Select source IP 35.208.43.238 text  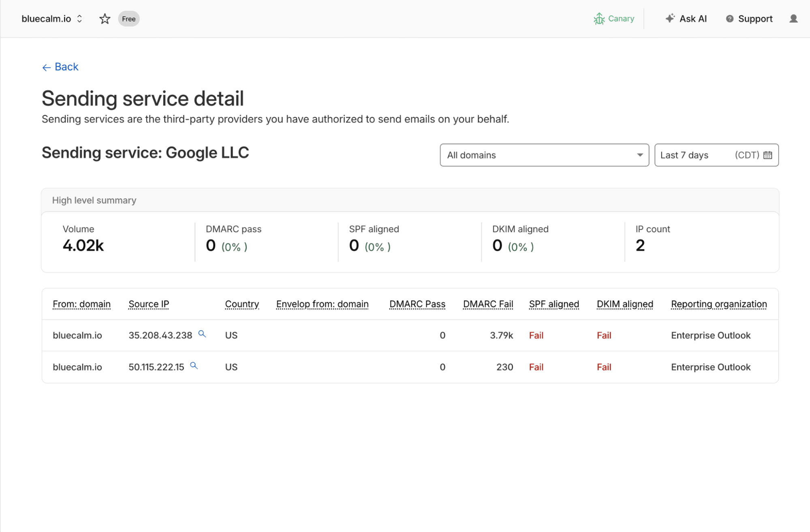click(160, 335)
